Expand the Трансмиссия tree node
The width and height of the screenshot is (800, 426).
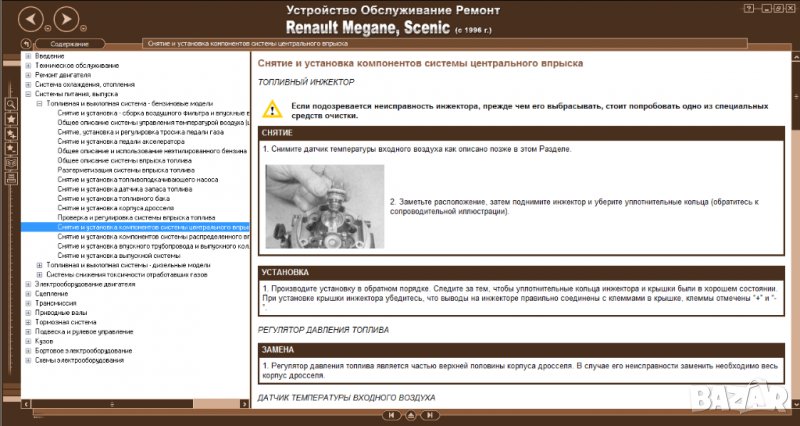click(28, 302)
